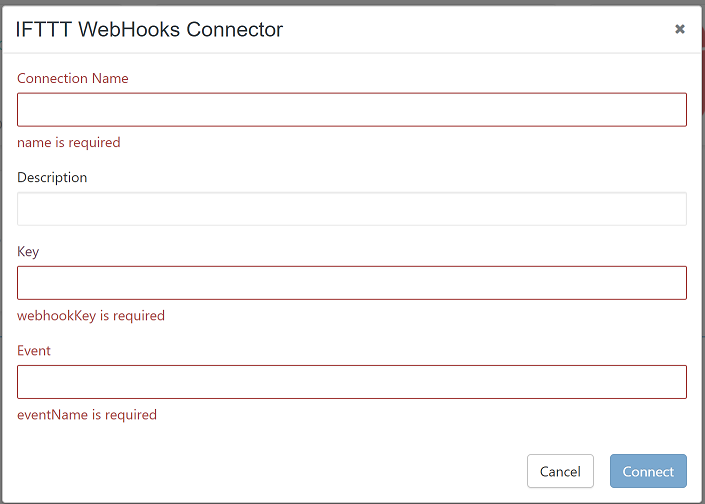
Task: Select the Event input field
Action: point(352,382)
